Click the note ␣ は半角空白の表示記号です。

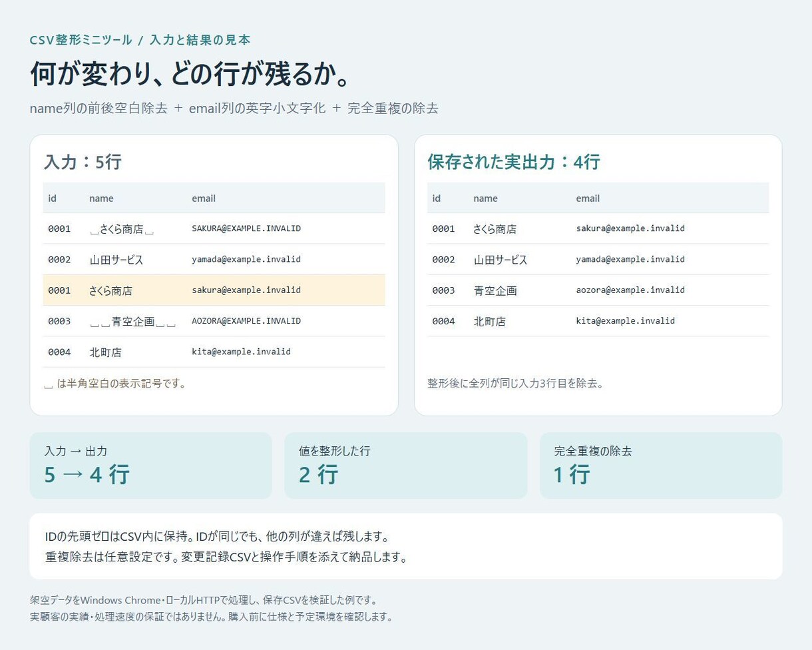(114, 383)
